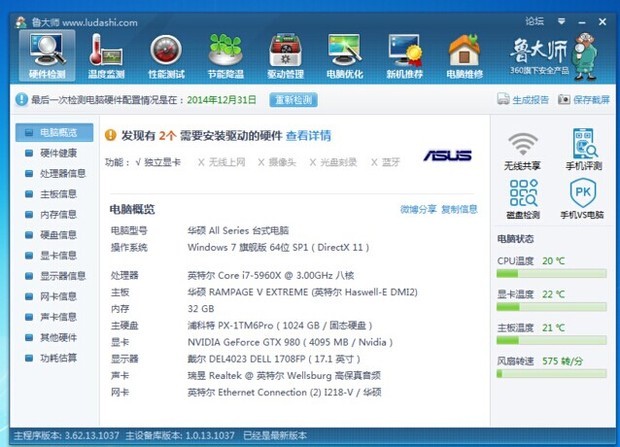The width and height of the screenshot is (620, 447).
Task: Click the DELL 1708FP monitor value
Action: pos(274,359)
